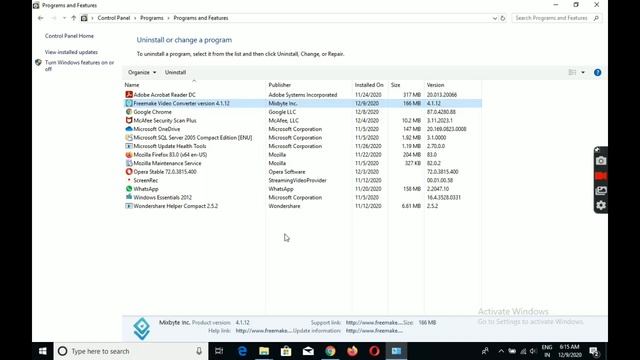Select the Microsoft SQL Server 2005 Compact Edition row

pyautogui.click(x=303, y=138)
